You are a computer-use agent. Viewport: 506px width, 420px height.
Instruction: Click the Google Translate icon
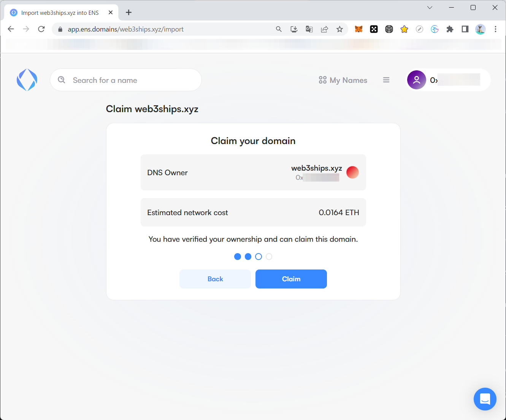[309, 29]
